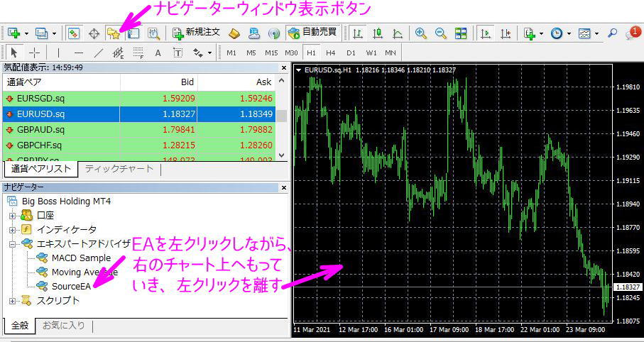Viewport: 644px width, 342px height.
Task: Toggle the 自動売買 auto trading button
Action: 312,33
